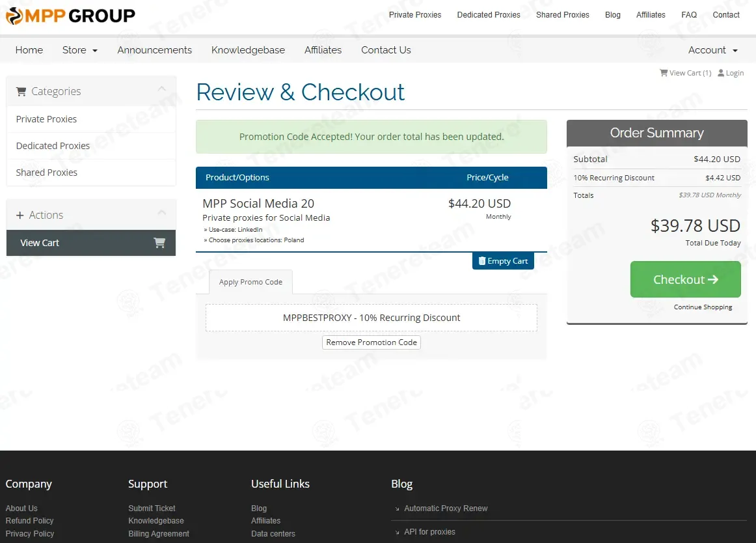
Task: Open Contact Us page
Action: click(x=386, y=50)
